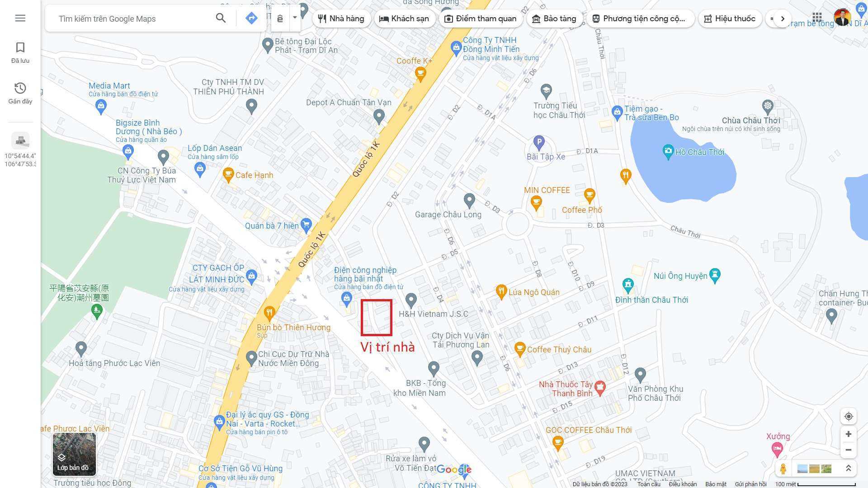This screenshot has width=868, height=488.
Task: Open the hamburger main menu
Action: click(x=20, y=18)
